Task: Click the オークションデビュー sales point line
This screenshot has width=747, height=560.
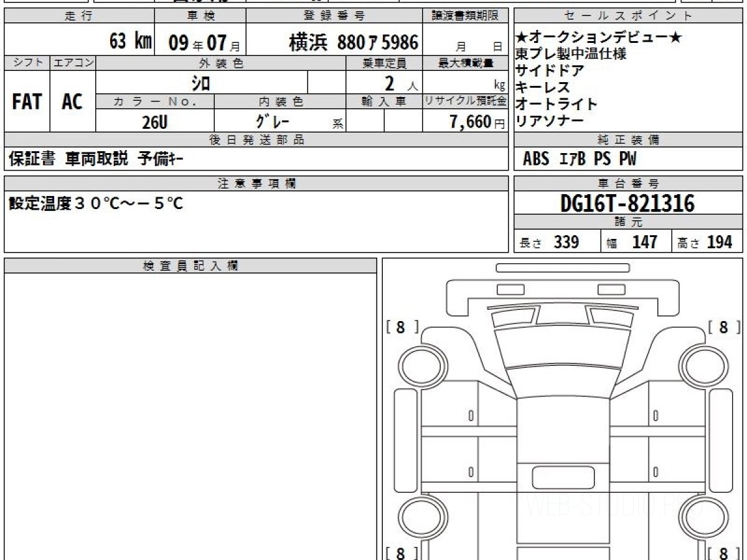Action: pos(599,39)
